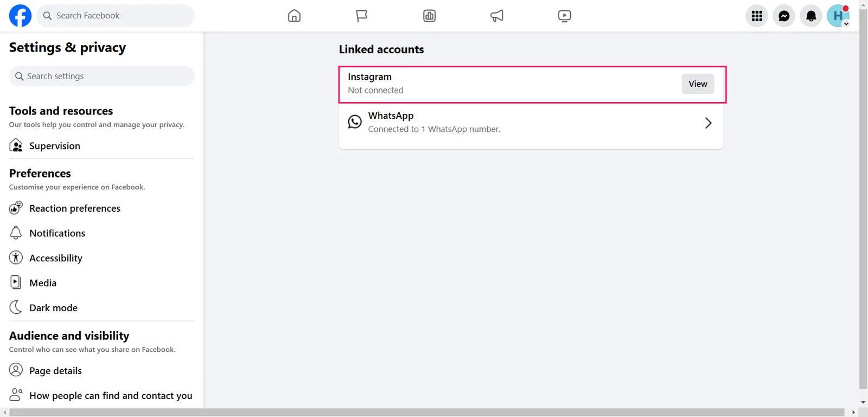
Task: Click the scroll-down arrow of vertical scrollbar
Action: point(863,403)
